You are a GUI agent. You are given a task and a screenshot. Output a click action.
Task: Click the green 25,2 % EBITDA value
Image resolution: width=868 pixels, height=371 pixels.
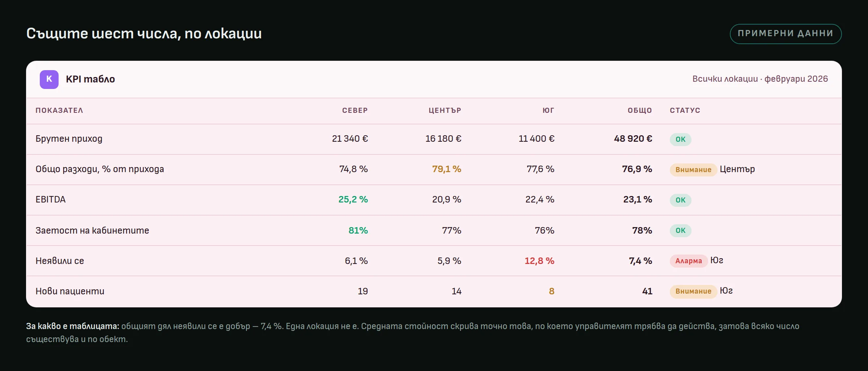[353, 199]
